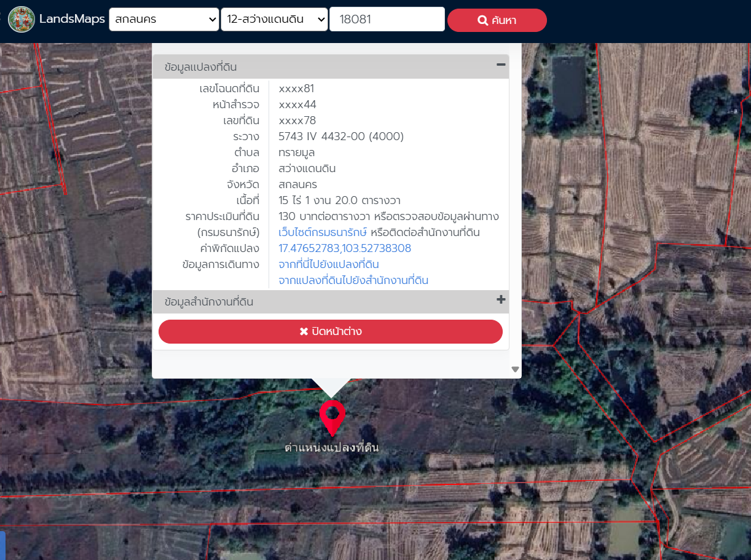Click the parcel number field showing 18081

point(387,19)
